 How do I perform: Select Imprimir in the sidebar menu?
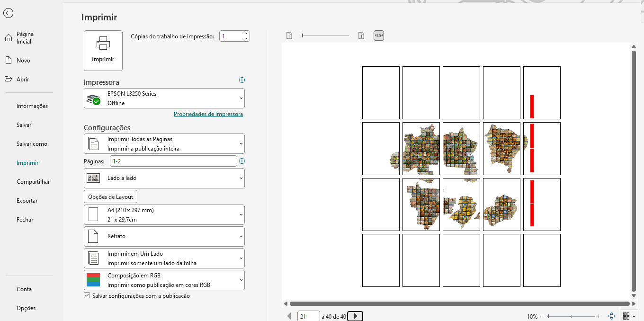tap(27, 163)
